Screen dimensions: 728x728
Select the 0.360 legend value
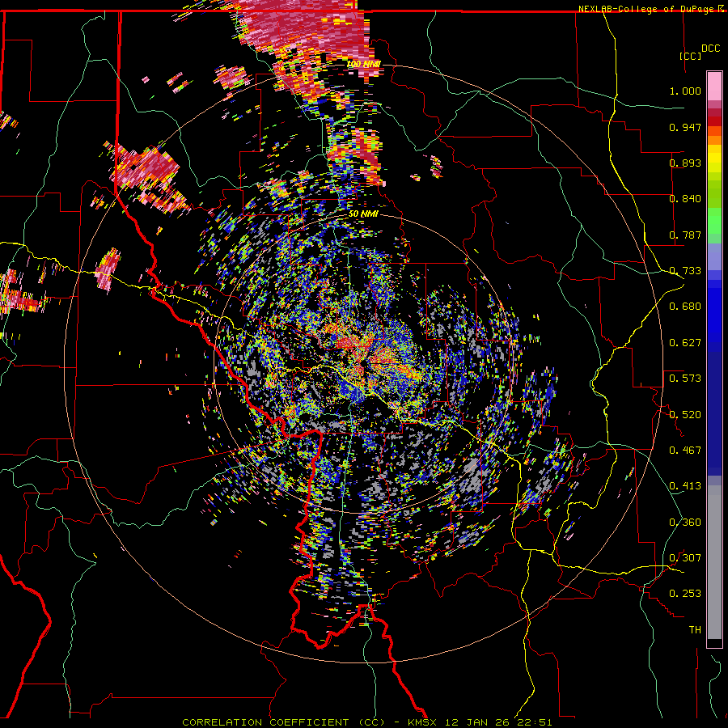click(x=685, y=523)
